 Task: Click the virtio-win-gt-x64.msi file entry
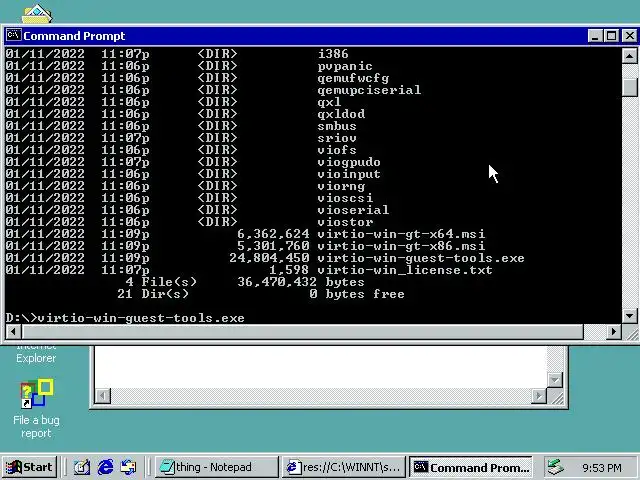[x=401, y=234]
